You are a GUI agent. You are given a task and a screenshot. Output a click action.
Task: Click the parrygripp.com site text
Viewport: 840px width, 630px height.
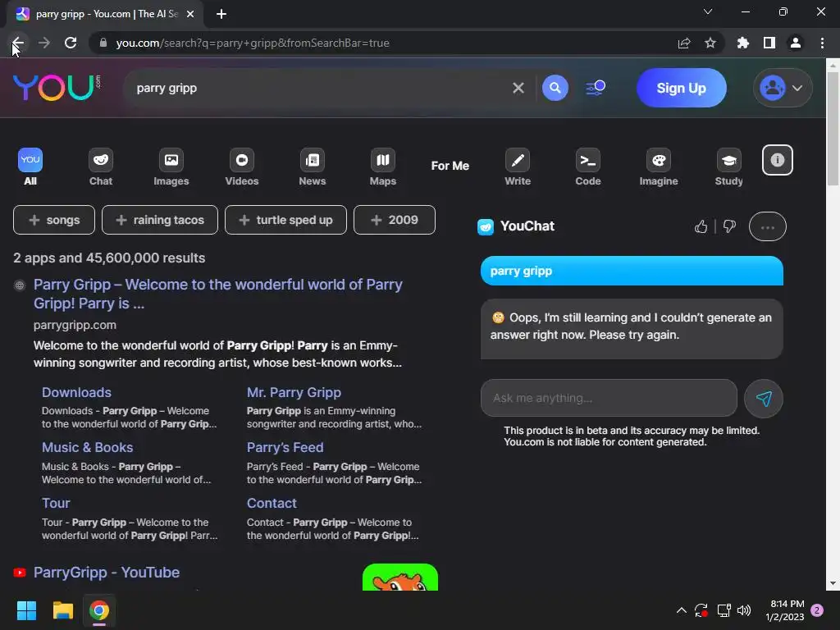75,325
